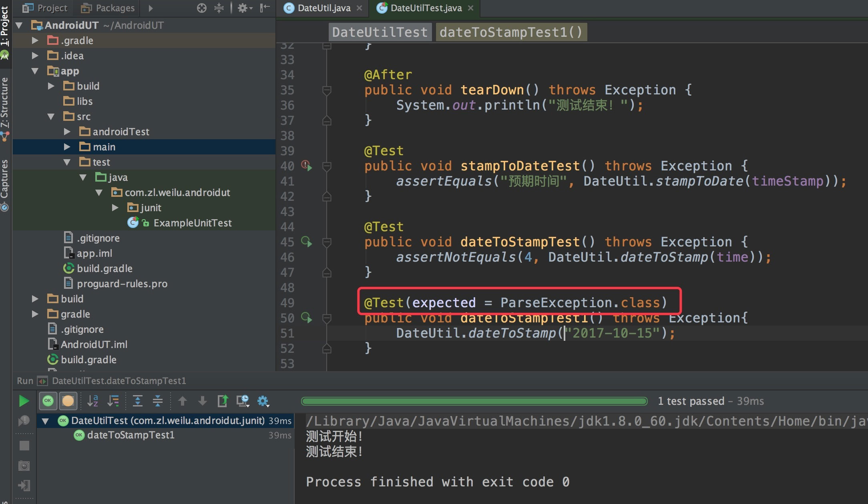Click the ParseException.class annotation text
Screen dimensions: 868x504
click(x=580, y=303)
